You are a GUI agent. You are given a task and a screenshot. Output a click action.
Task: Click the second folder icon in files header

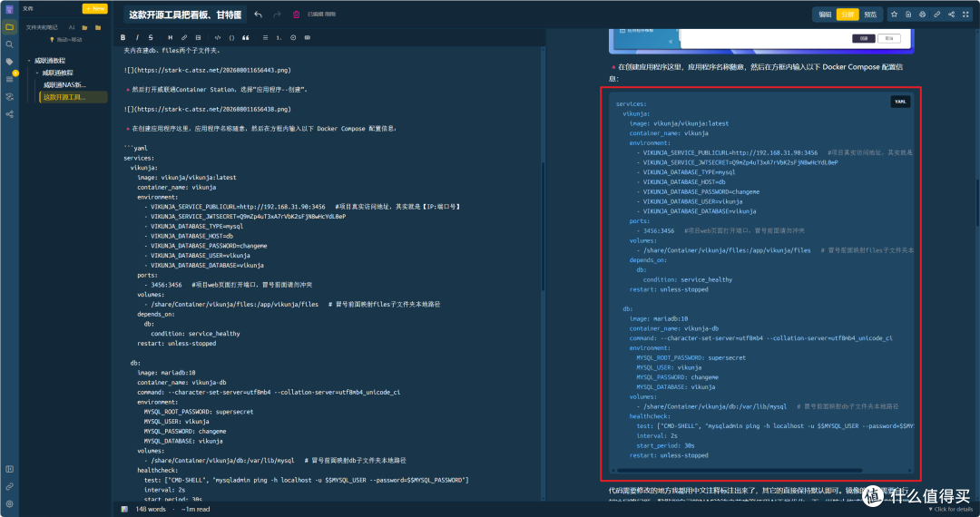click(x=98, y=27)
